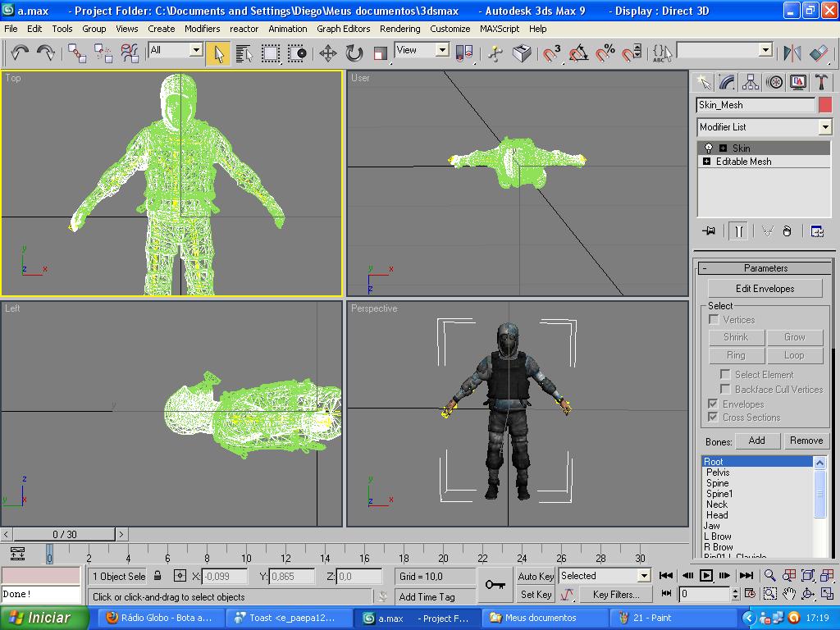840x630 pixels.
Task: Click the Set Key button
Action: 536,594
